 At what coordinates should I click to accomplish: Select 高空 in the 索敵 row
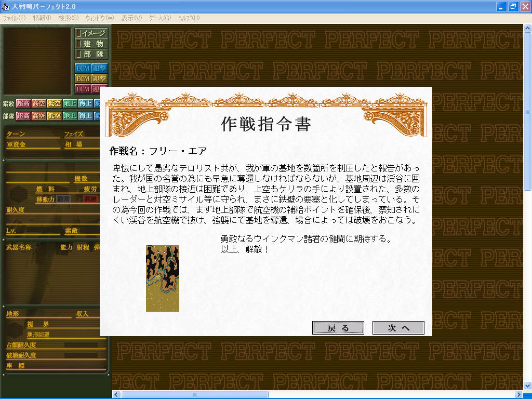[38, 103]
